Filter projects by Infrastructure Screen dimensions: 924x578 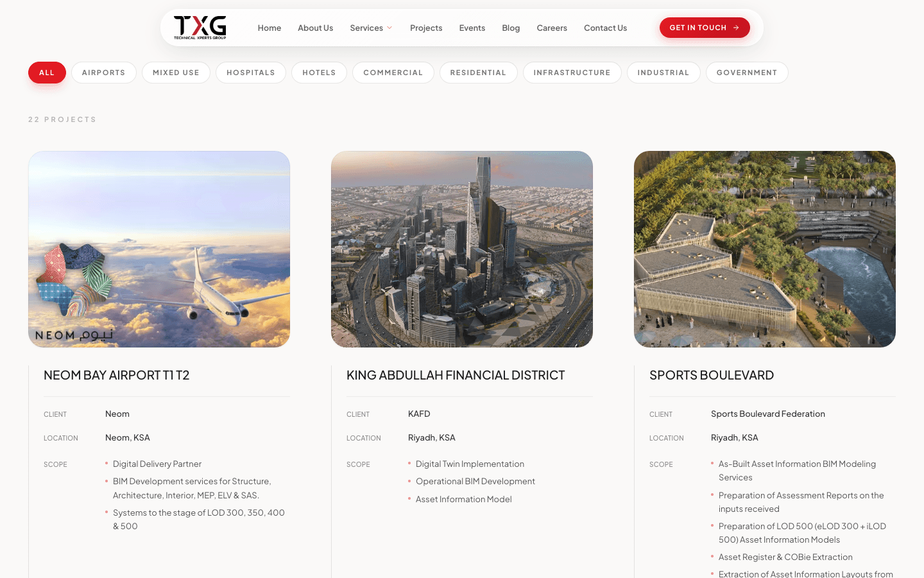tap(572, 73)
